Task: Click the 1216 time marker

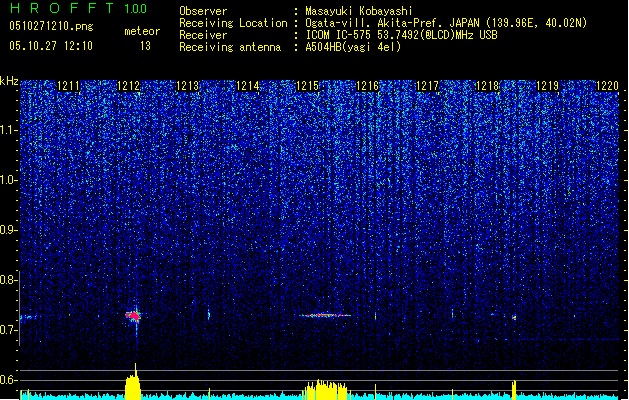Action: pyautogui.click(x=367, y=86)
